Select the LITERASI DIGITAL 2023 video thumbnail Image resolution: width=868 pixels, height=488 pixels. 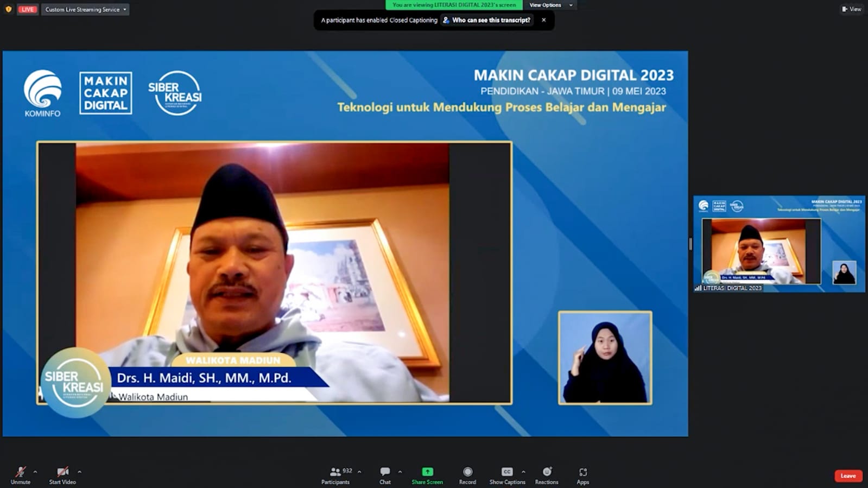click(x=779, y=244)
